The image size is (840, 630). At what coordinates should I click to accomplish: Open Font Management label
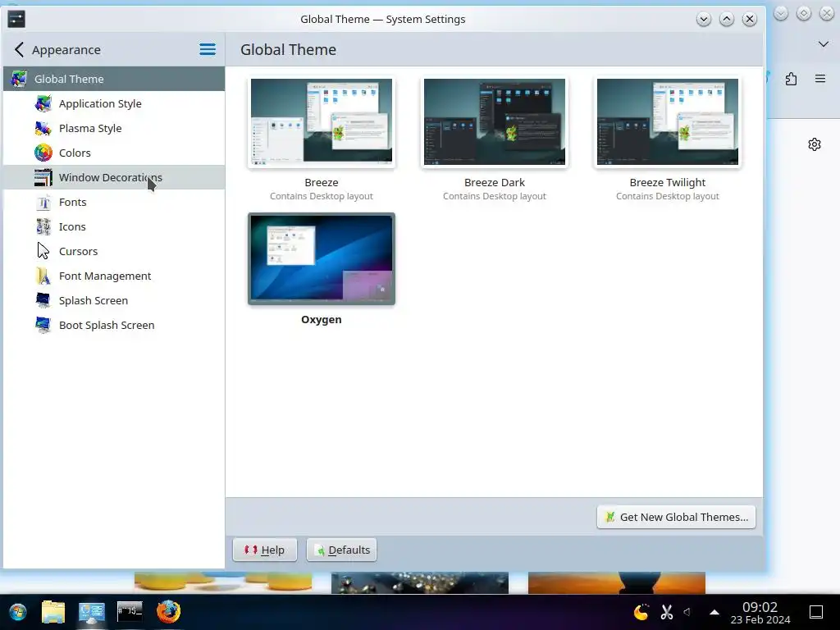(105, 276)
